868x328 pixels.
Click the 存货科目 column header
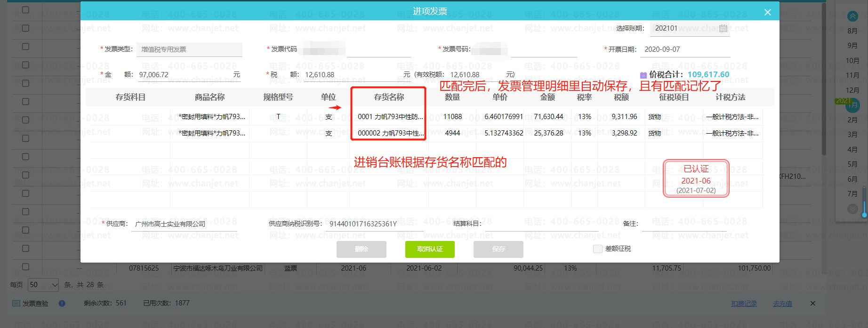130,97
